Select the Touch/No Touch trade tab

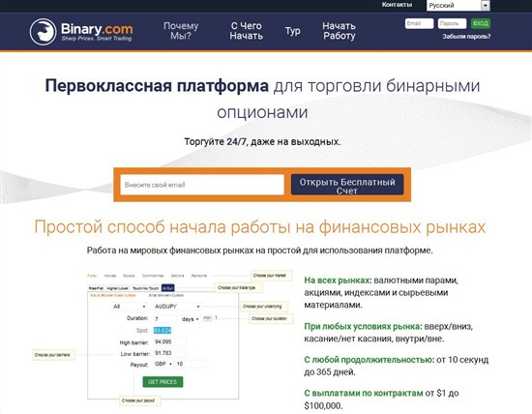click(145, 288)
